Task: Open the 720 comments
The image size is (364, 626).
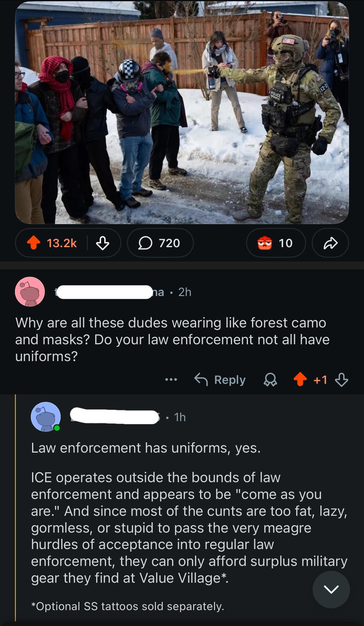Action: click(160, 243)
